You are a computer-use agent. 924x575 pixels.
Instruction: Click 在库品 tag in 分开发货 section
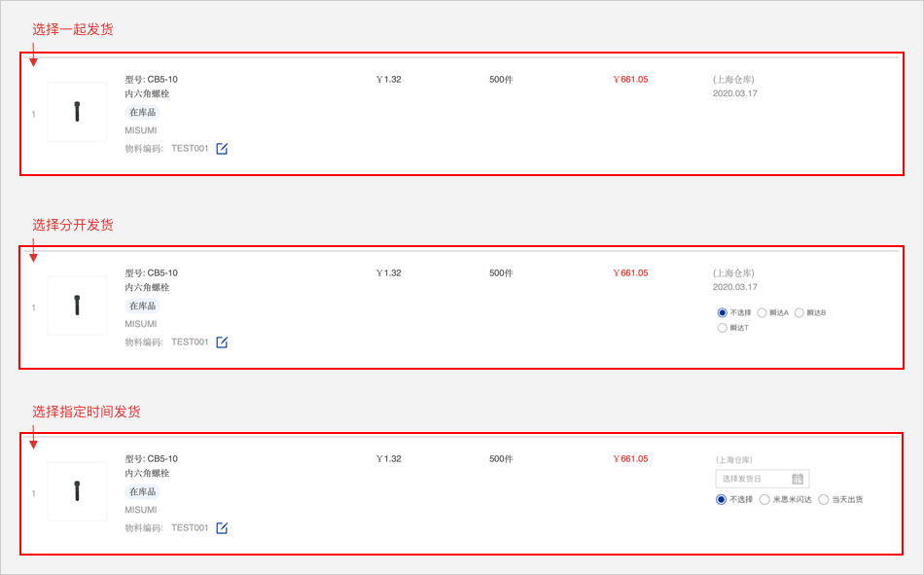[x=142, y=306]
